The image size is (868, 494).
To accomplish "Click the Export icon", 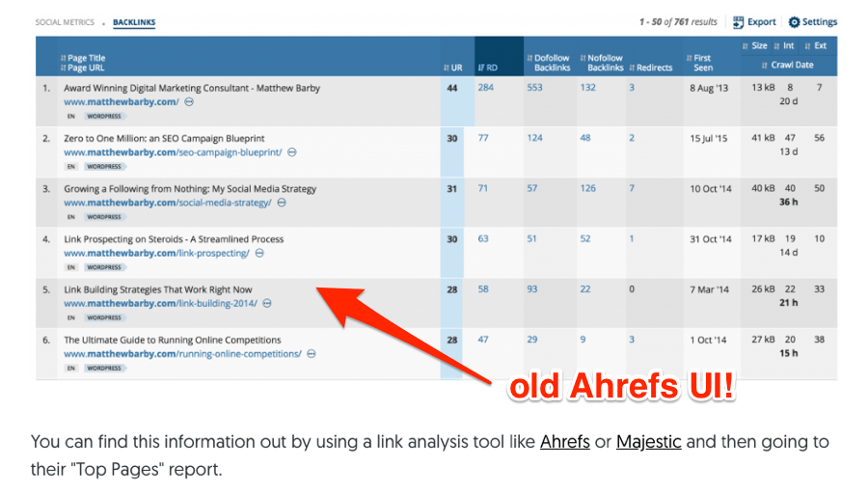I will click(x=738, y=22).
